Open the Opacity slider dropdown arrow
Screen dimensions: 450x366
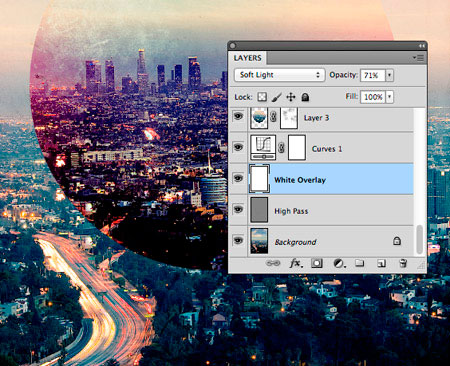coord(389,75)
